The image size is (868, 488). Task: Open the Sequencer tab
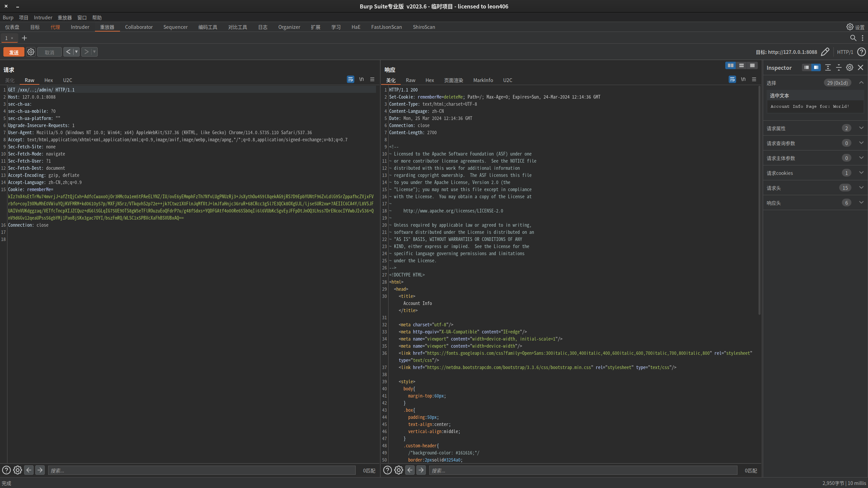(175, 27)
